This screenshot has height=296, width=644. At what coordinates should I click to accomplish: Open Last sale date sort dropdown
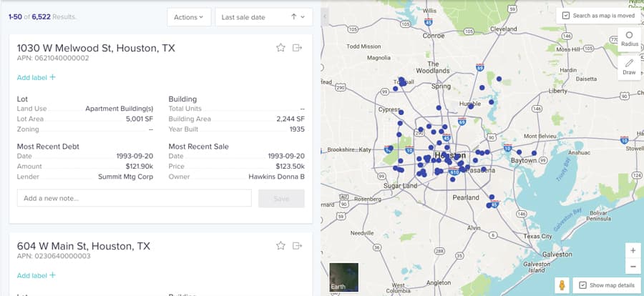click(x=263, y=17)
